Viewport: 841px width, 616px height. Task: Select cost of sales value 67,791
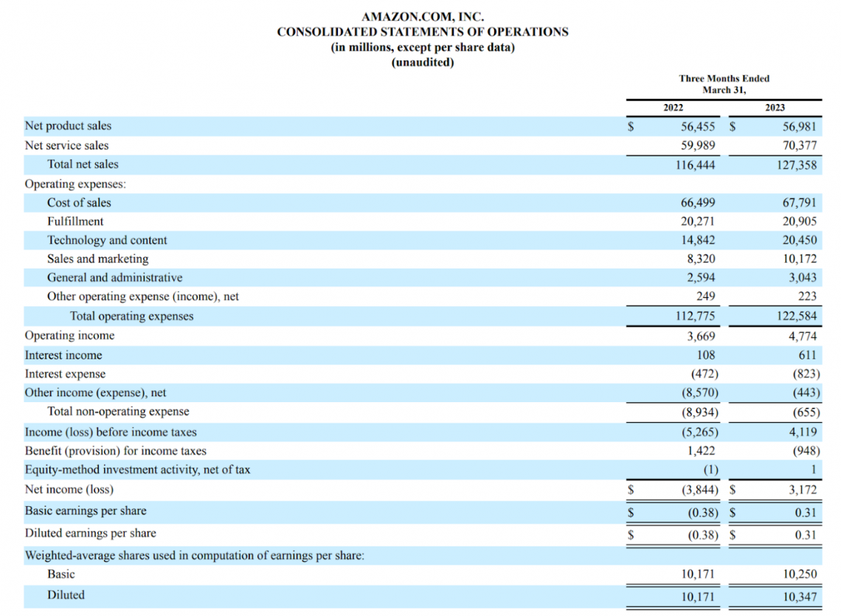click(x=800, y=203)
